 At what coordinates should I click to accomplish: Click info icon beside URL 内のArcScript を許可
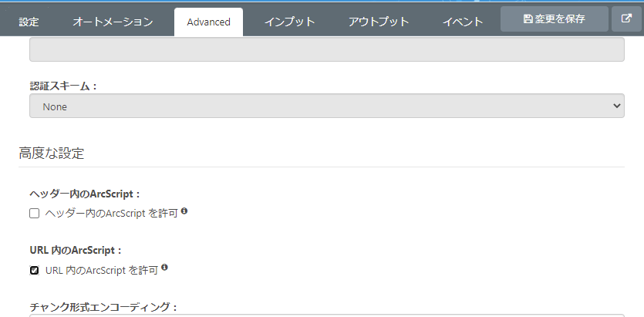[165, 268]
